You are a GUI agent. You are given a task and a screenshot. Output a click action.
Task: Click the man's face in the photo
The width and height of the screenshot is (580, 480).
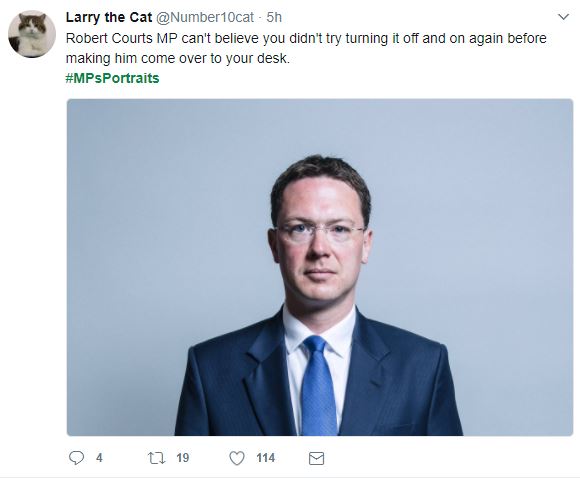tap(320, 242)
